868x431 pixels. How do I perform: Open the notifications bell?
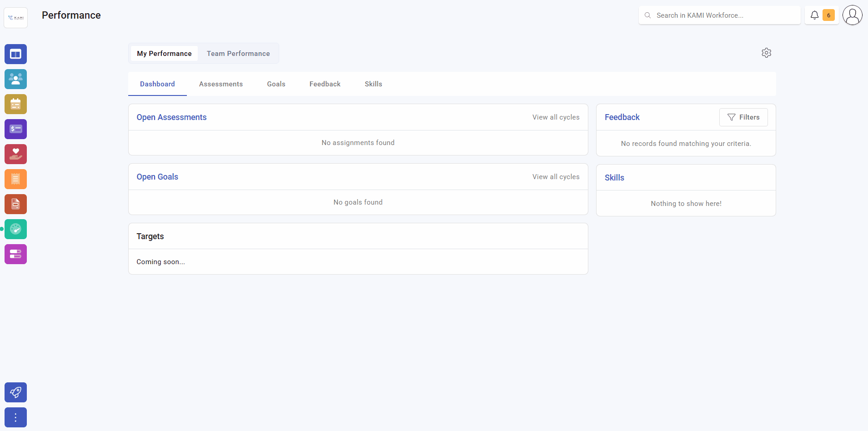click(x=814, y=15)
